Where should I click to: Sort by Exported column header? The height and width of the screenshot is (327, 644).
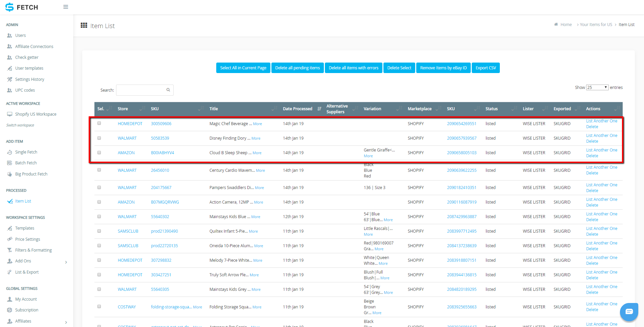coord(567,109)
